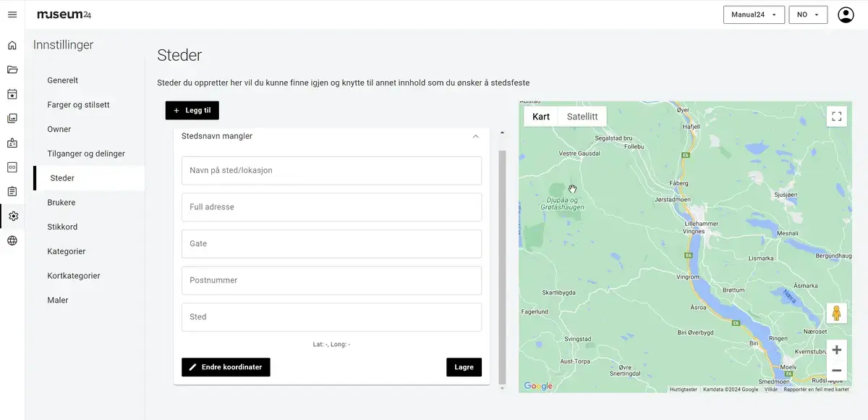Go to Home via sidebar house icon
Viewport: 868px width, 420px height.
[12, 46]
